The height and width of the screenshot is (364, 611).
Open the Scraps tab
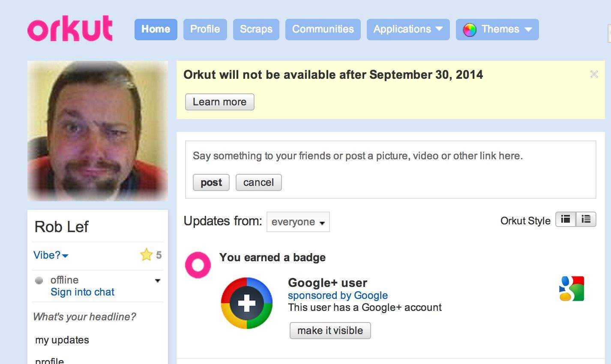[x=256, y=29]
